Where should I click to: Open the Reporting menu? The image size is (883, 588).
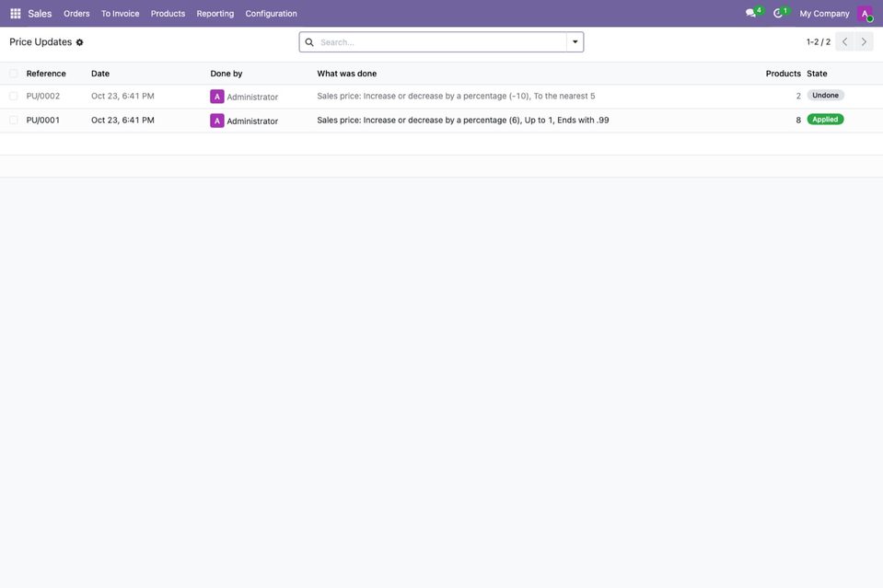pos(215,14)
